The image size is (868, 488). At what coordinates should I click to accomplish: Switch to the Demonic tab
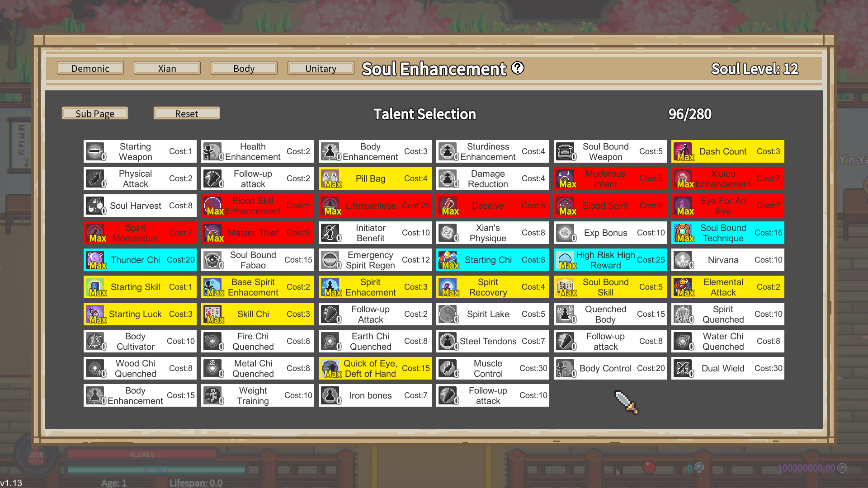click(x=90, y=68)
